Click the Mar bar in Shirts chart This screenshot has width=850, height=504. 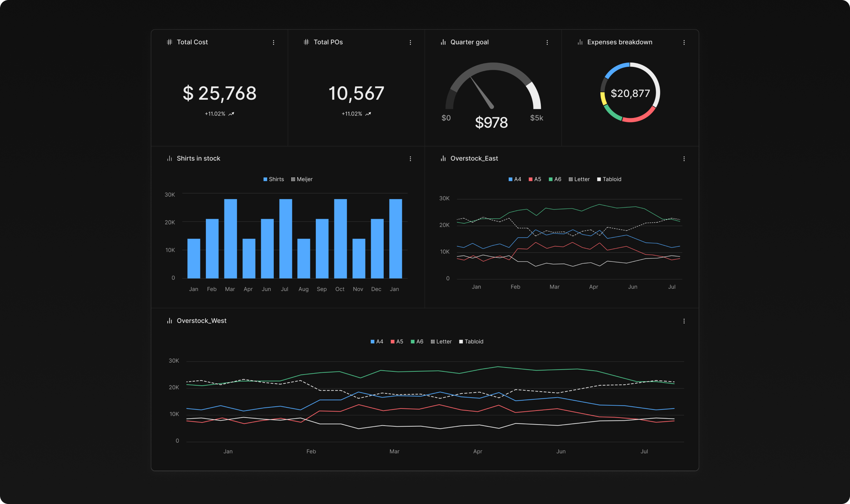click(230, 238)
